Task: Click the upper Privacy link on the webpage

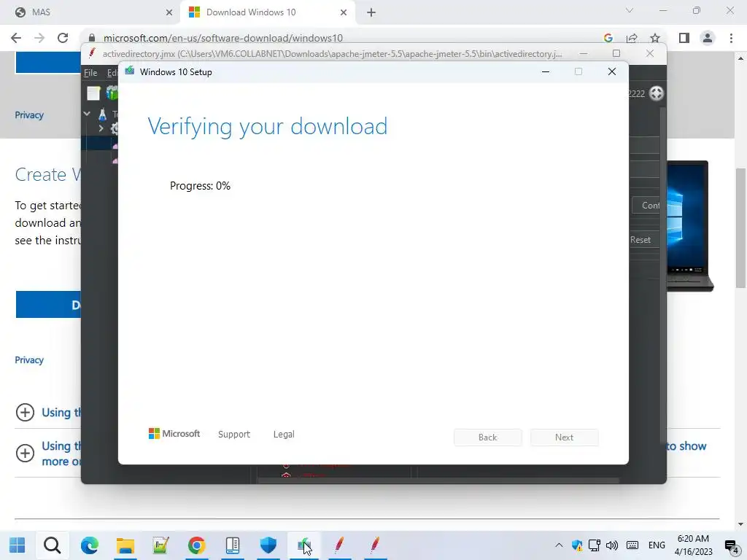Action: 29,115
